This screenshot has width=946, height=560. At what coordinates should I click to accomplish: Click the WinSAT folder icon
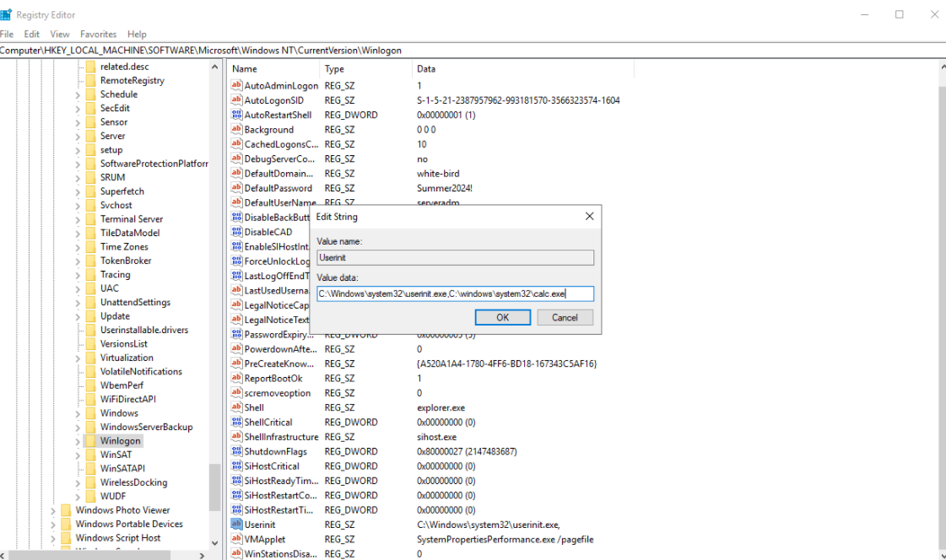pos(90,455)
